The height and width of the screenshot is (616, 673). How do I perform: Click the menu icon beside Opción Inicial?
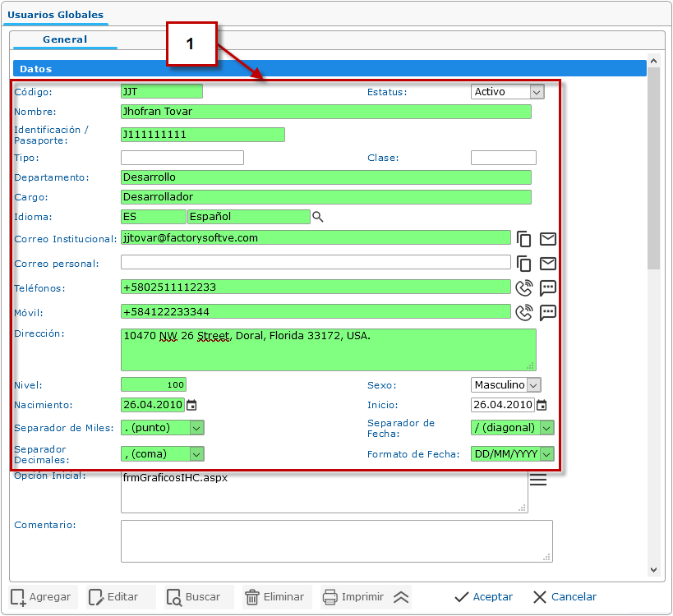coord(538,480)
